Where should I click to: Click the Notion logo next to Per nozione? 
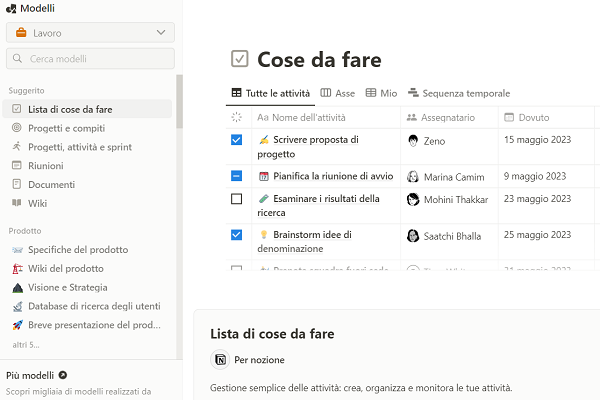pyautogui.click(x=220, y=360)
